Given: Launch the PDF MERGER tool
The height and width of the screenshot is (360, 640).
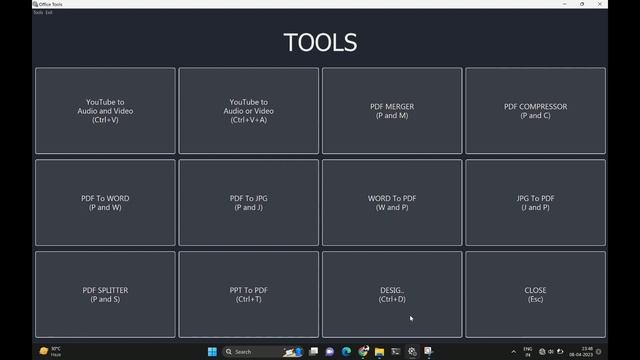Looking at the screenshot, I should pos(392,111).
